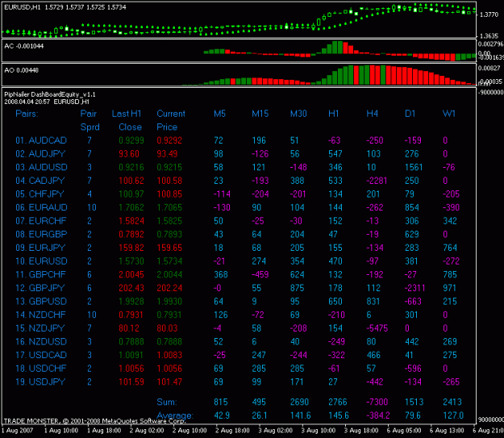
Task: Click the M30 column header
Action: pos(298,114)
